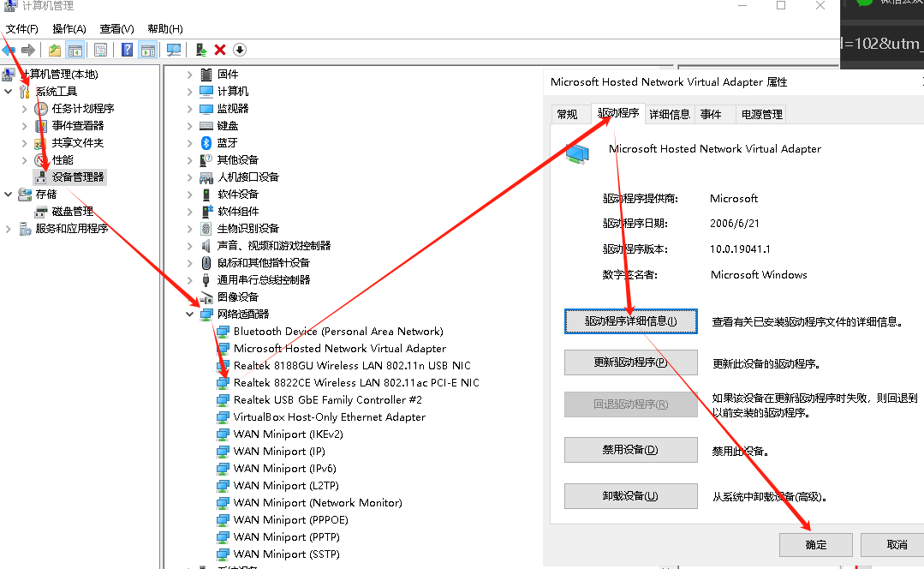Click the Bluetooth icon in device tree
Viewport: 924px width, 569px height.
[x=206, y=143]
